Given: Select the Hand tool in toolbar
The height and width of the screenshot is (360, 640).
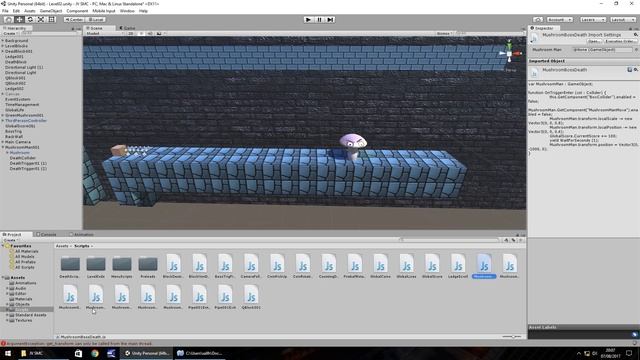Looking at the screenshot, I should tap(8, 19).
